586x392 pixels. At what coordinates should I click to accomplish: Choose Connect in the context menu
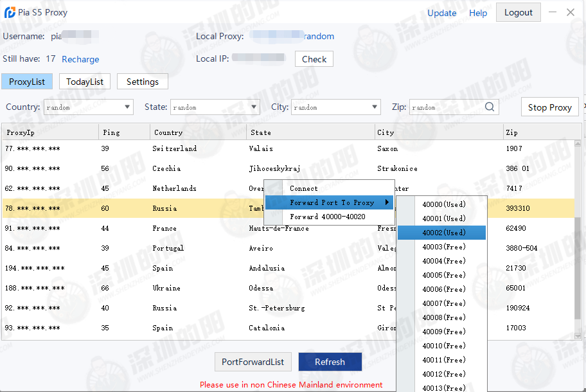(329, 188)
